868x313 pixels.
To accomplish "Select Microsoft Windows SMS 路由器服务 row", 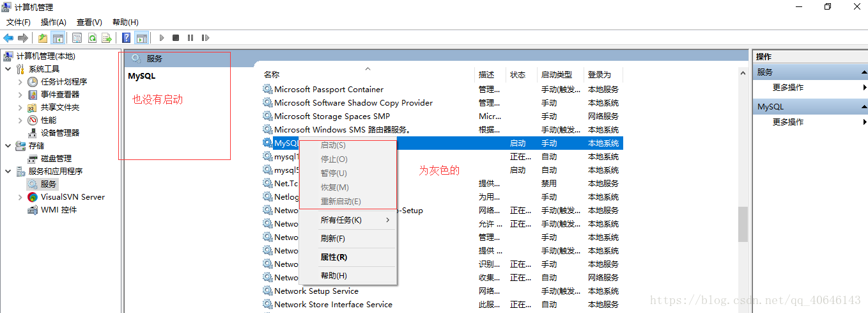I will pyautogui.click(x=442, y=130).
